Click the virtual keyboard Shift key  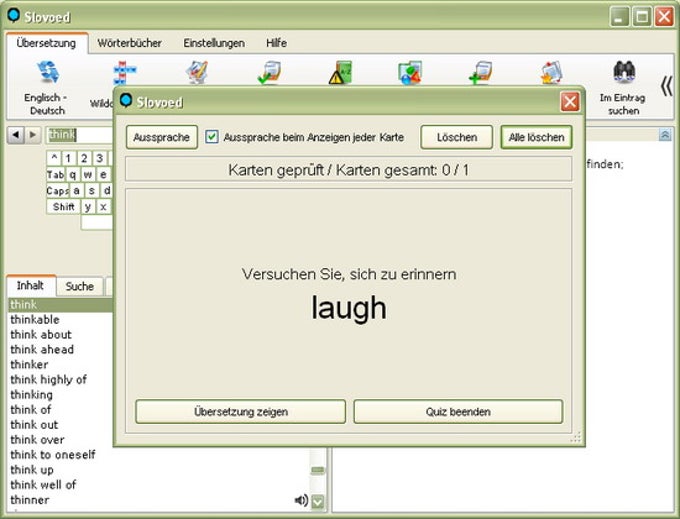coord(63,206)
